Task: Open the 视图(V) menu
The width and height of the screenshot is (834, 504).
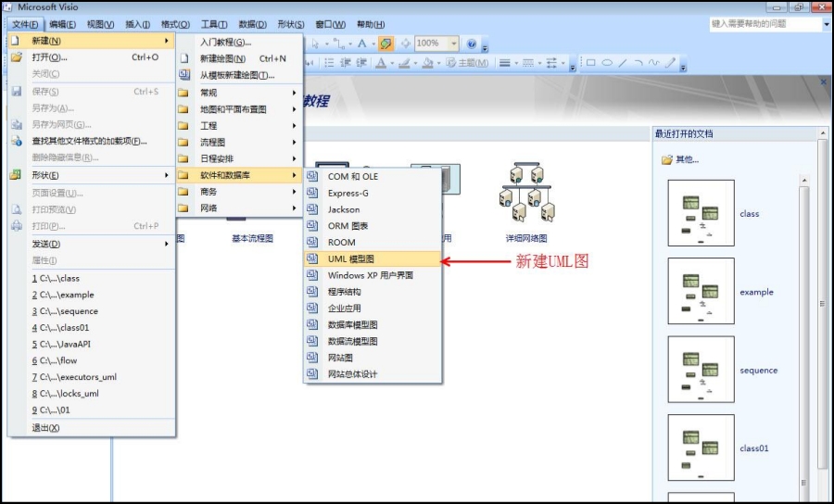Action: pyautogui.click(x=100, y=24)
